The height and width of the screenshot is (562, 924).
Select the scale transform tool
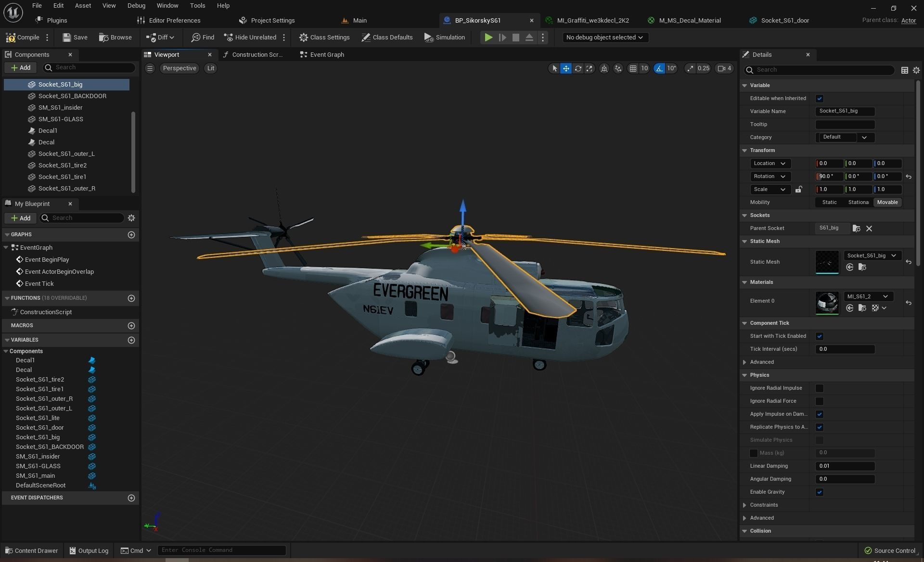pyautogui.click(x=589, y=68)
